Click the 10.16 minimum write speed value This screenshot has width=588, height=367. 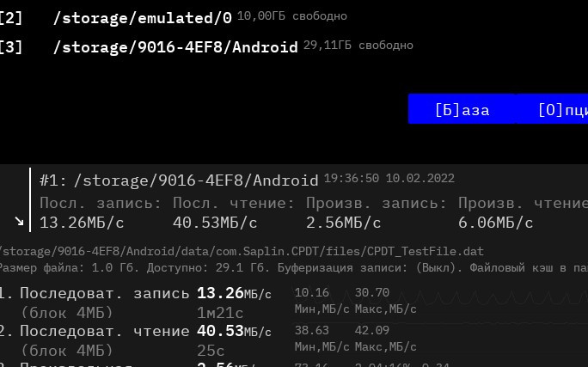point(312,292)
